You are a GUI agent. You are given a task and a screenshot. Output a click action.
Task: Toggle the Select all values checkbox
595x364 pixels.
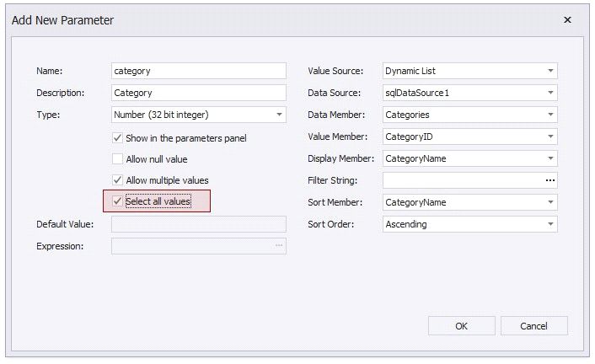[118, 201]
